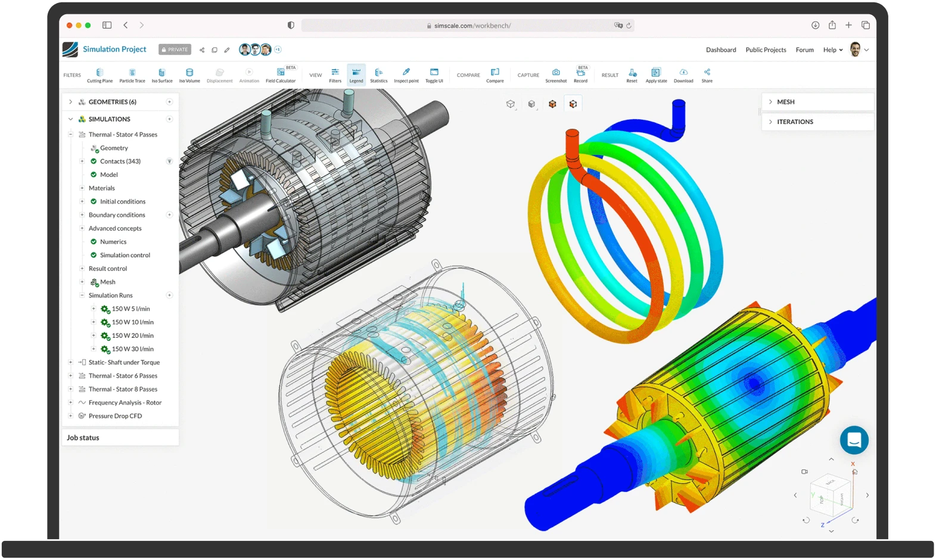Click the Inspect point tool

tap(406, 76)
